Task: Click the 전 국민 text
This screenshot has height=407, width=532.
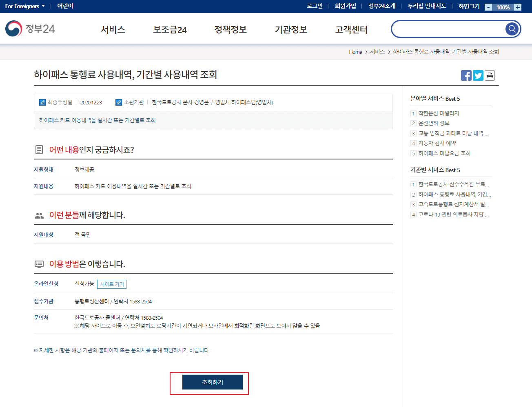Action: click(83, 235)
